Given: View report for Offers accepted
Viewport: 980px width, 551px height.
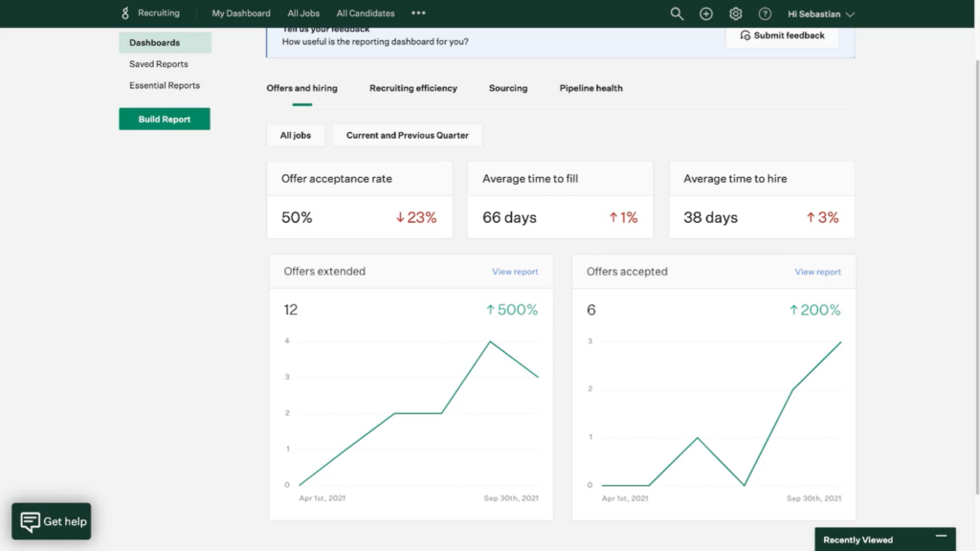Looking at the screenshot, I should [817, 272].
